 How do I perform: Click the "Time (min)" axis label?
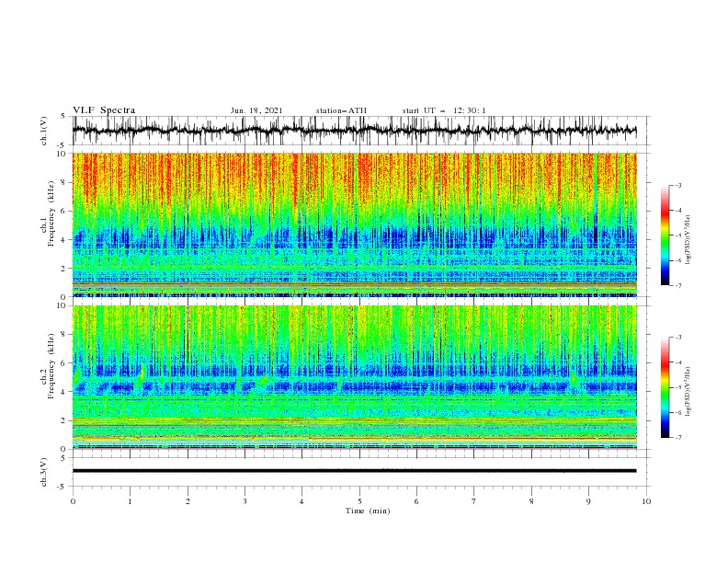point(368,511)
